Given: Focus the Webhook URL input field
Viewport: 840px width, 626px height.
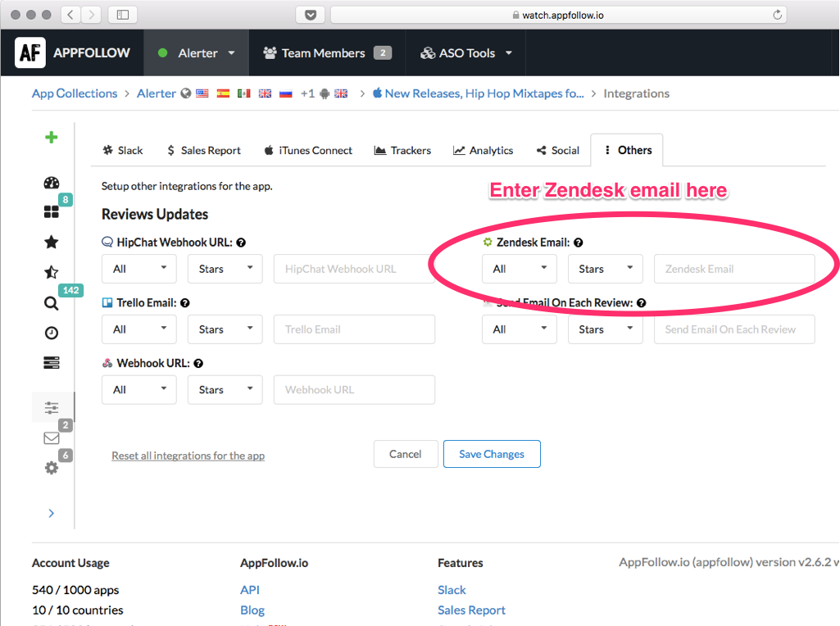Looking at the screenshot, I should 354,390.
